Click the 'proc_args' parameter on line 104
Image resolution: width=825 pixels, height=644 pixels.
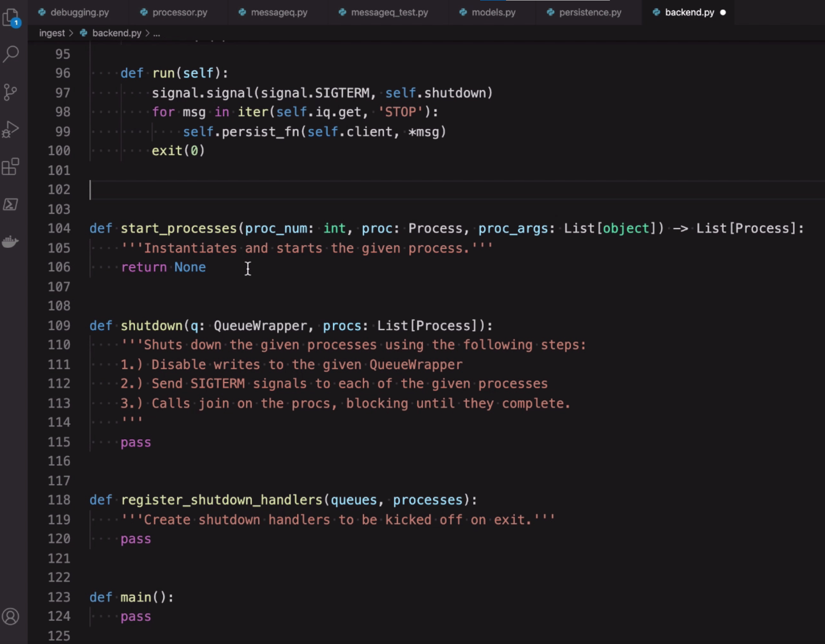pyautogui.click(x=513, y=228)
